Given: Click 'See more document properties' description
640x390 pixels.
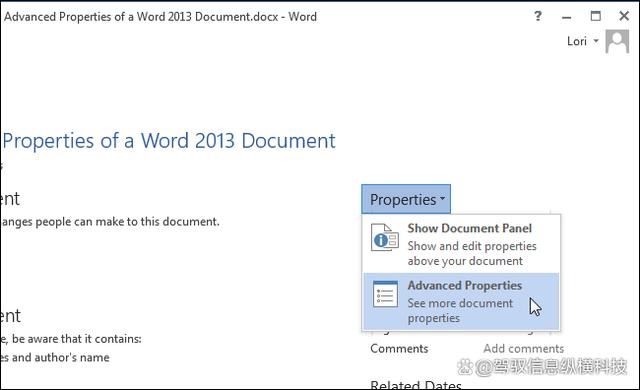Looking at the screenshot, I should (x=460, y=310).
